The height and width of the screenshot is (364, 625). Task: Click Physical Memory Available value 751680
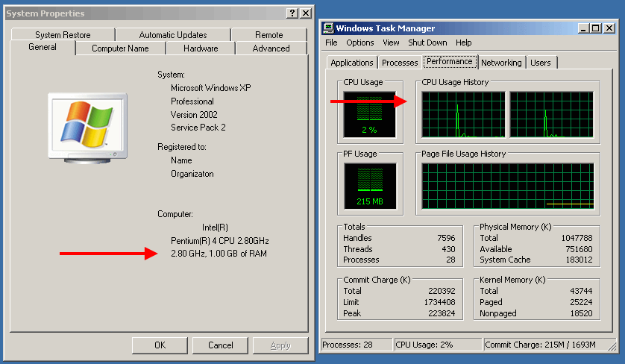(x=580, y=249)
